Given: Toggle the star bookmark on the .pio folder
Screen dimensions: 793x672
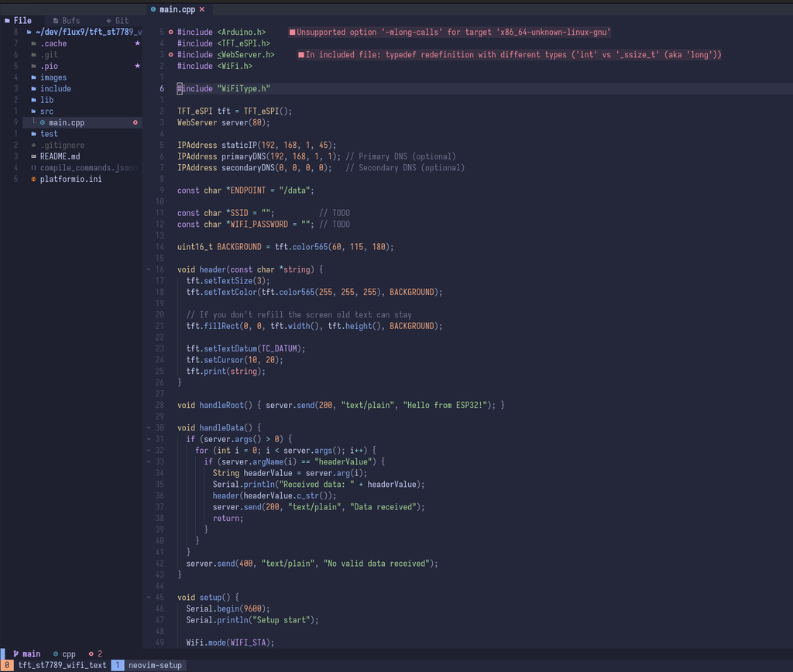Looking at the screenshot, I should pyautogui.click(x=137, y=67).
